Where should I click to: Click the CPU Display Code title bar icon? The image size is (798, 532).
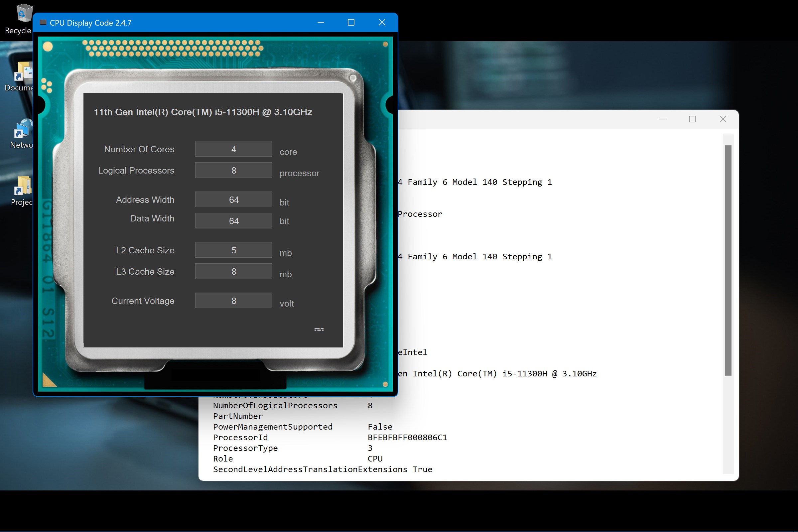tap(43, 23)
